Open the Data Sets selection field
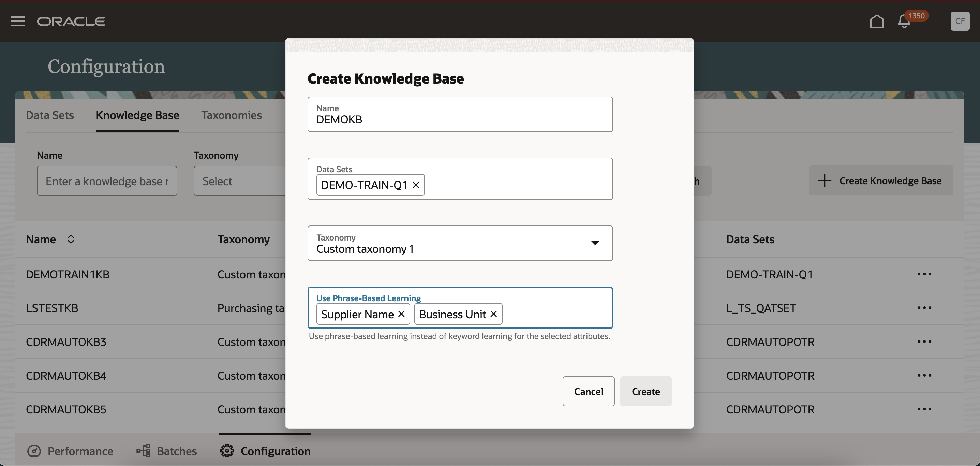This screenshot has width=980, height=466. pos(517,185)
